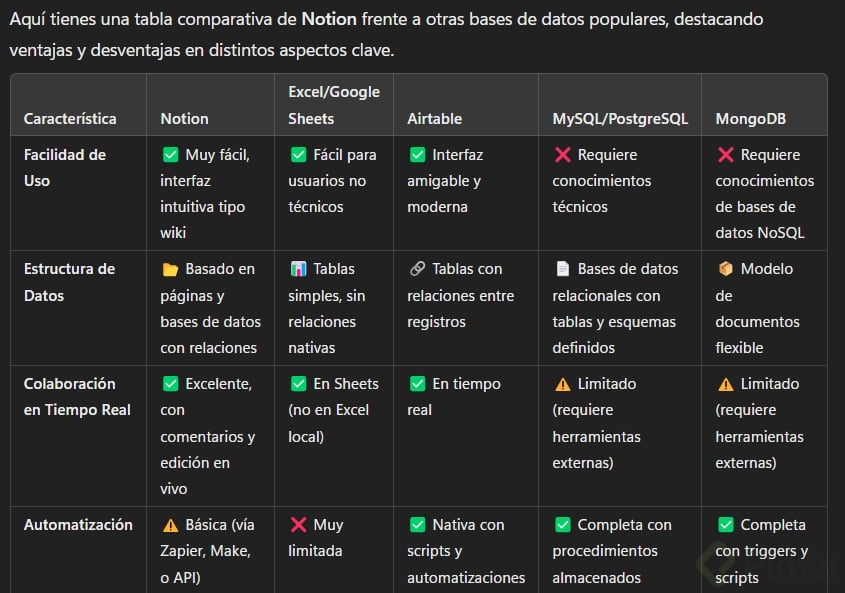Click the folder emoji before "Basado en"
The width and height of the screenshot is (845, 593).
point(170,269)
